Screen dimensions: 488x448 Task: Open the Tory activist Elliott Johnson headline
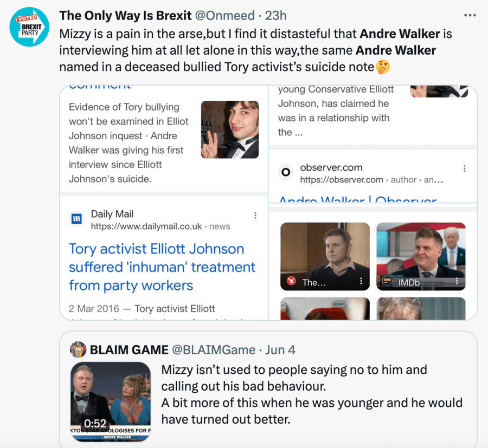tap(162, 267)
